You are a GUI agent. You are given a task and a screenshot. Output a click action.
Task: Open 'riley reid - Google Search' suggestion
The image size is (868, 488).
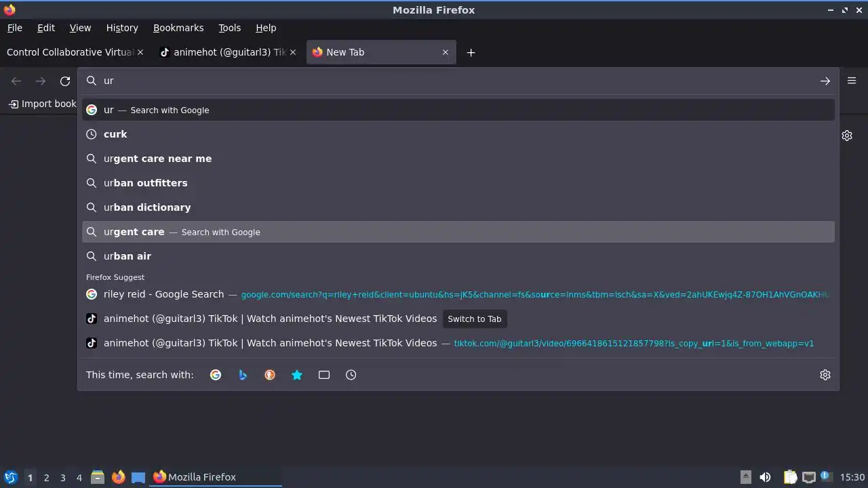458,294
